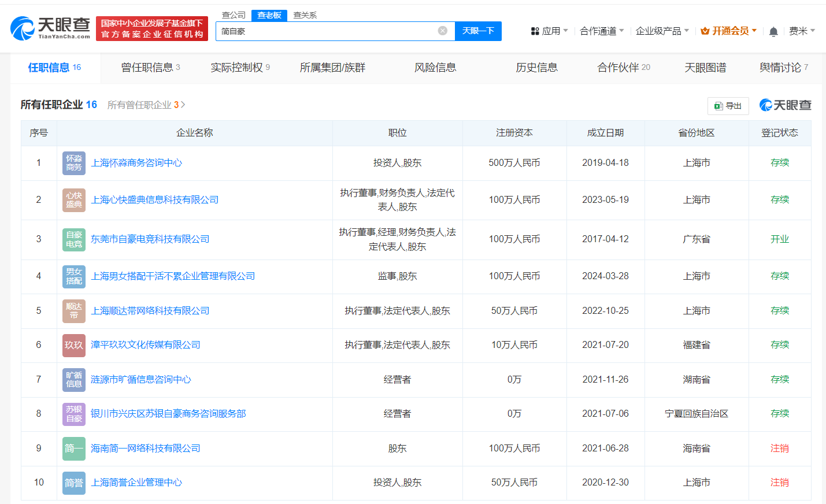Click 苏银自豪 company logo in row 8

[x=73, y=414]
